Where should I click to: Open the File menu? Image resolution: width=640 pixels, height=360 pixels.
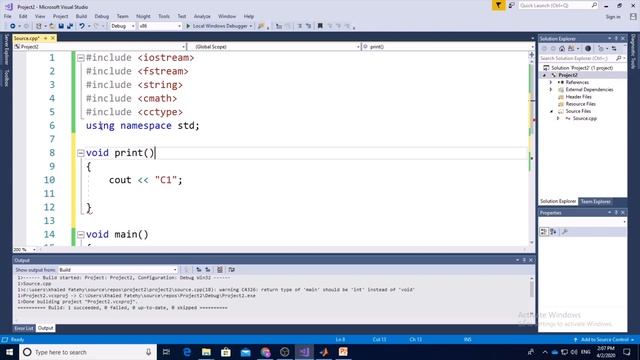pyautogui.click(x=7, y=16)
